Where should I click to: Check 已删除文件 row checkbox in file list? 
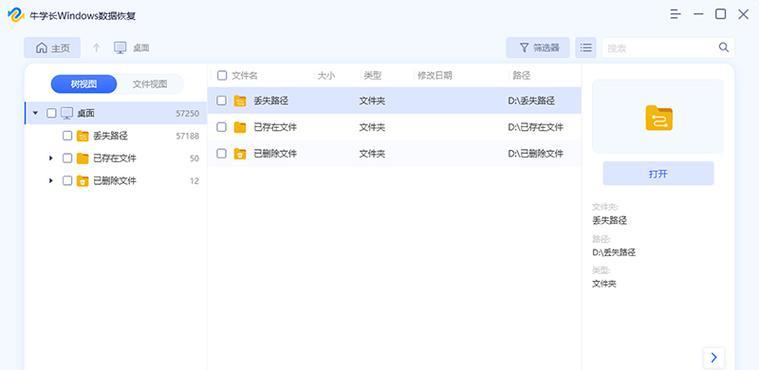pos(221,154)
